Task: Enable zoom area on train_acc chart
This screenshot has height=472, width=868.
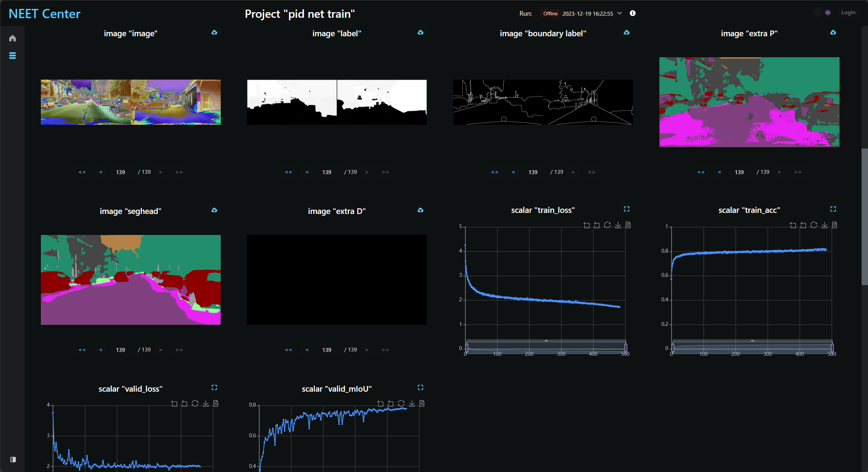Action: click(x=793, y=225)
